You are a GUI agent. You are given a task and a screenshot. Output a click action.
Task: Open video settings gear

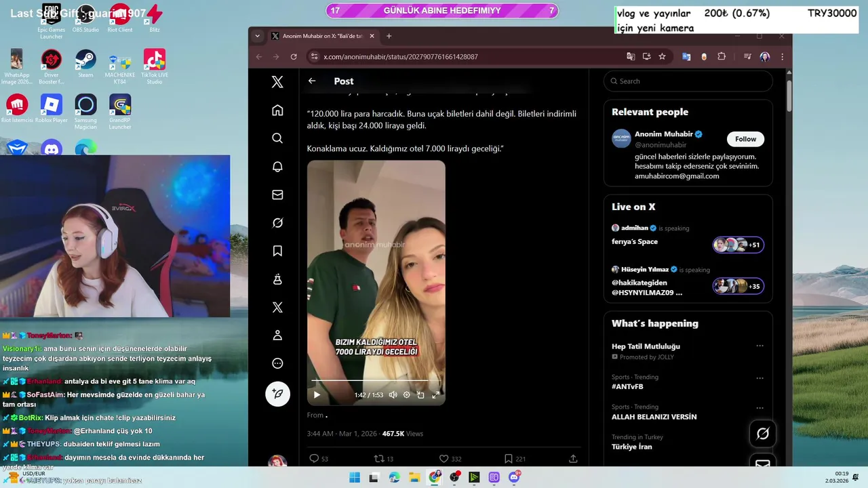coord(407,394)
